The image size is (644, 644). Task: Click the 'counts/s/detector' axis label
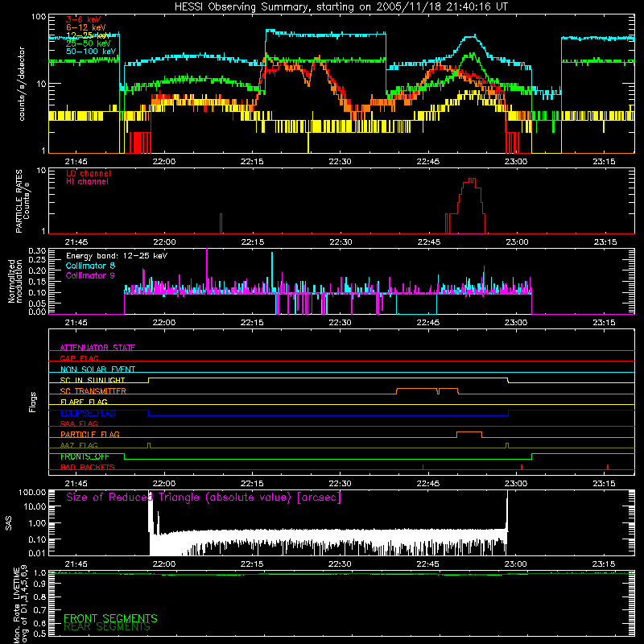click(22, 84)
